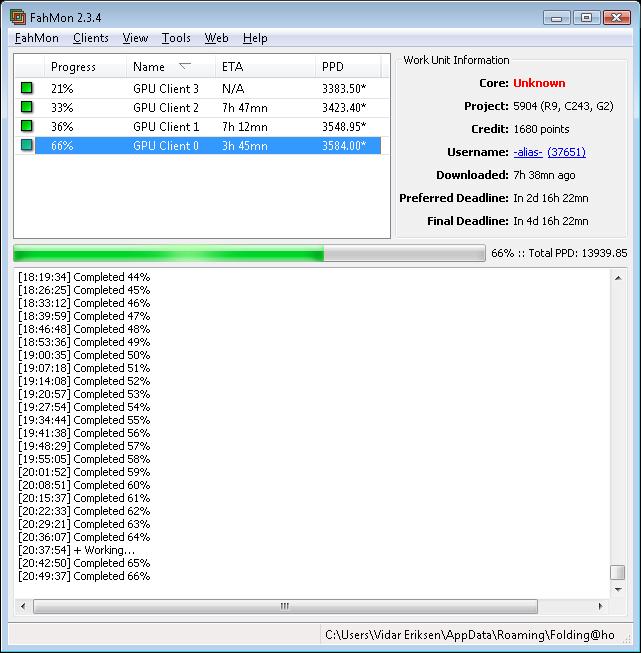Click the log scrollbar up arrow
The width and height of the screenshot is (641, 653).
pyautogui.click(x=618, y=278)
